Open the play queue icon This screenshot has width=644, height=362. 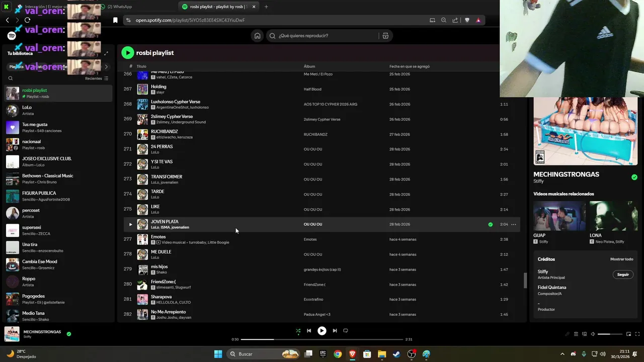click(576, 334)
